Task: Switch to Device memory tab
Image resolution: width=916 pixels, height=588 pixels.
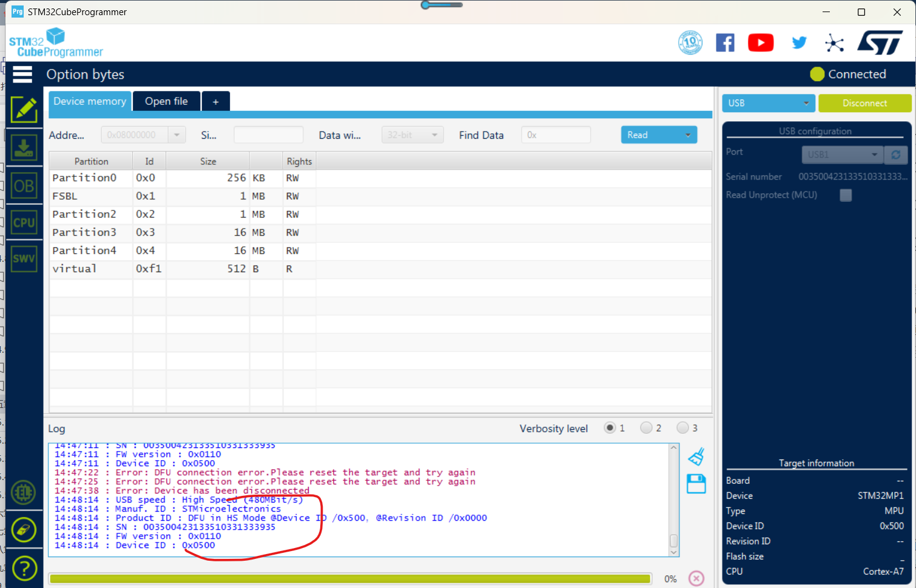Action: (x=90, y=101)
